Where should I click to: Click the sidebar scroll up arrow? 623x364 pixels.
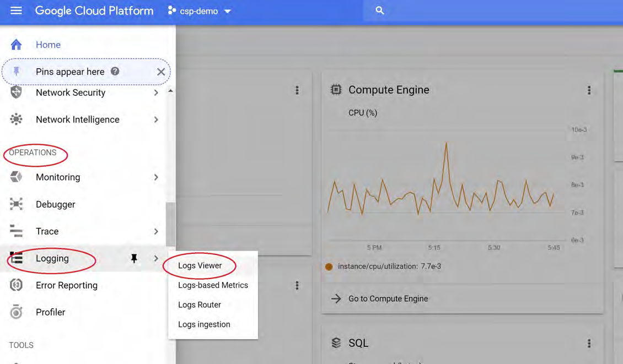(x=170, y=91)
